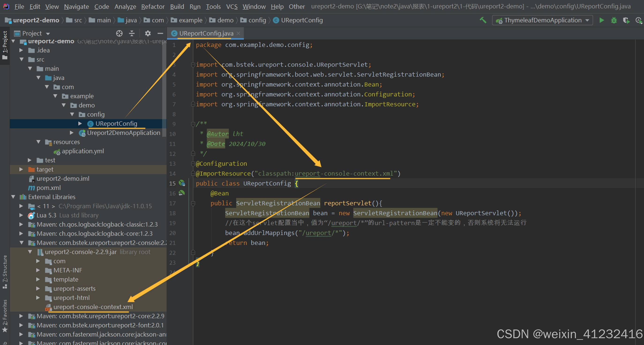
Task: Open the Refactor menu
Action: (x=153, y=7)
